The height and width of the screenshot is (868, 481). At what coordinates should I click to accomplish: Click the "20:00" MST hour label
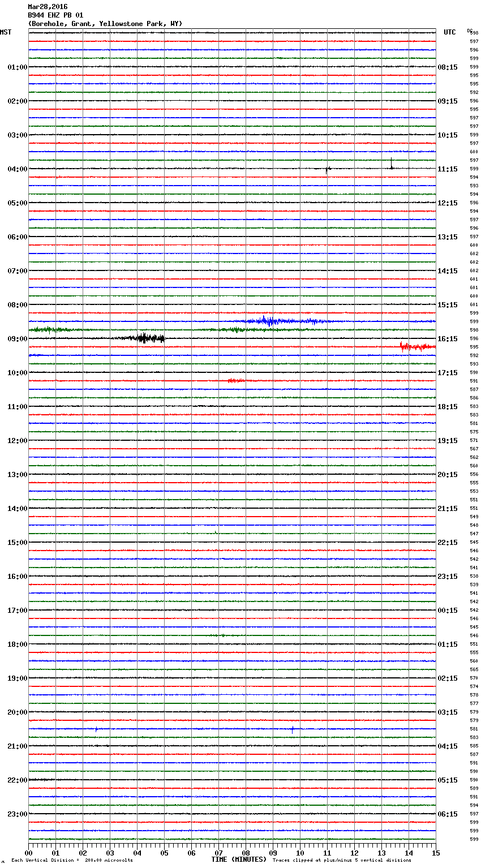(17, 712)
